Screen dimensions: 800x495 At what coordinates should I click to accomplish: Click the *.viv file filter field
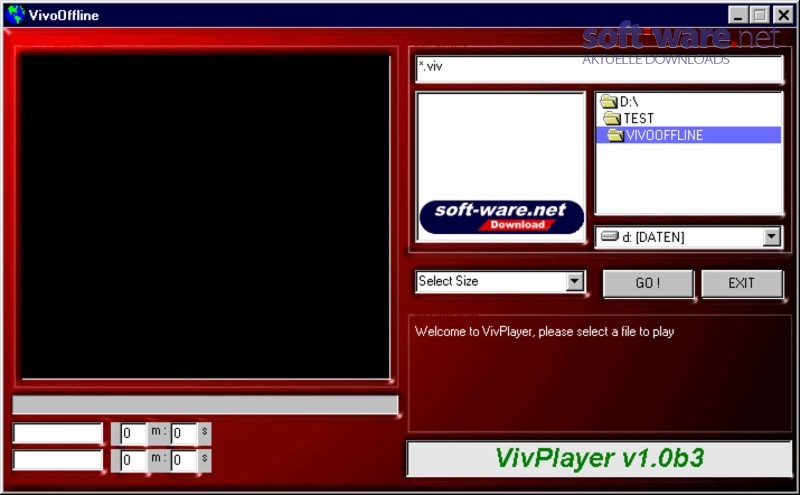(599, 69)
